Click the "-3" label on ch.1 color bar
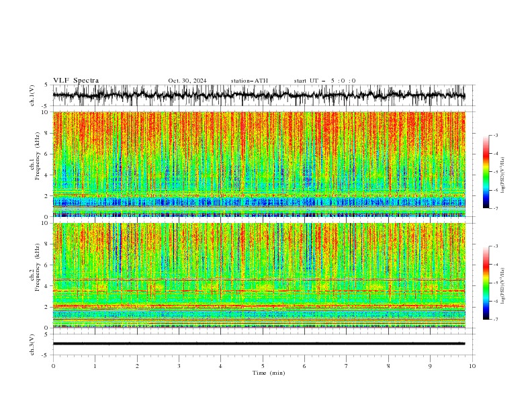This screenshot has width=532, height=411. pyautogui.click(x=495, y=135)
